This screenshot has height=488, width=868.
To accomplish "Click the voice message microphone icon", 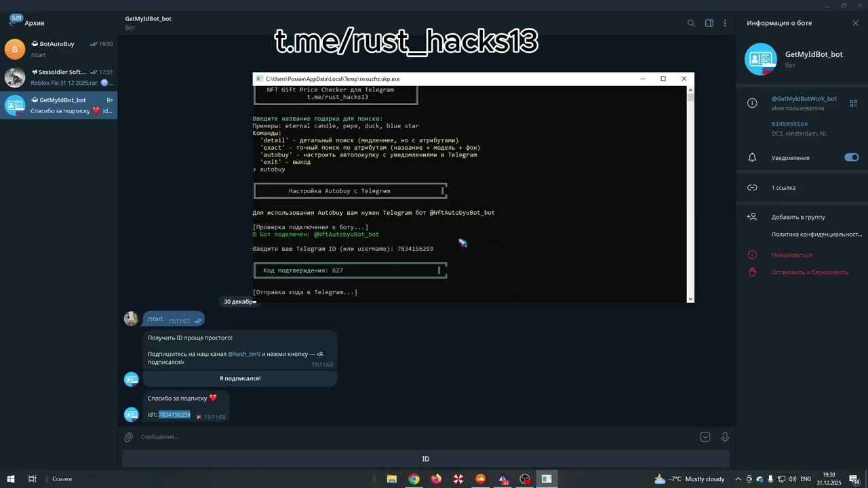I will (x=725, y=437).
